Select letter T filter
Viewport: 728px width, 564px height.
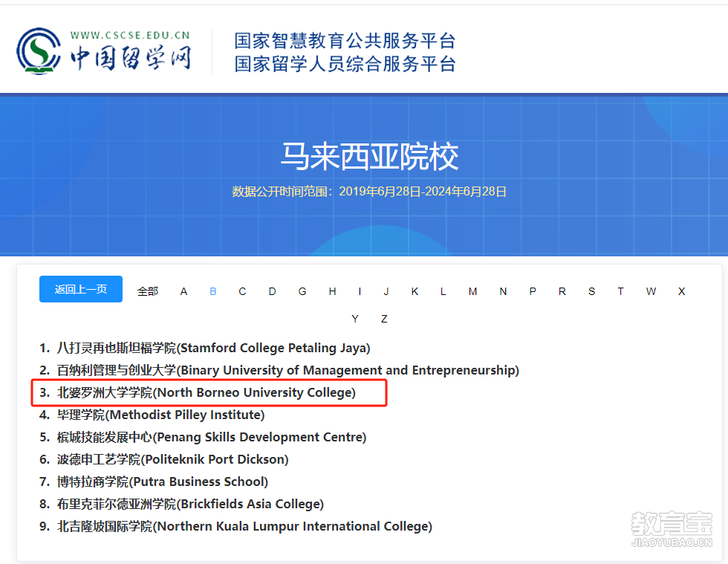coord(621,291)
